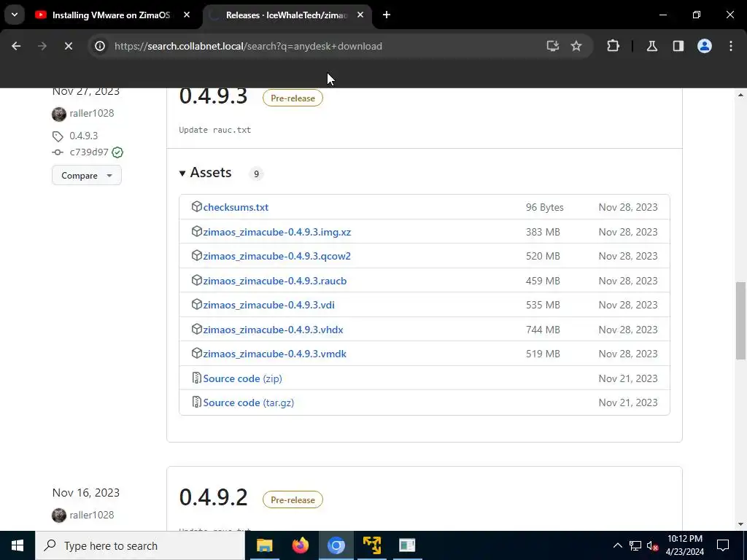This screenshot has width=747, height=560.
Task: Open network status tray icon
Action: pos(635,545)
